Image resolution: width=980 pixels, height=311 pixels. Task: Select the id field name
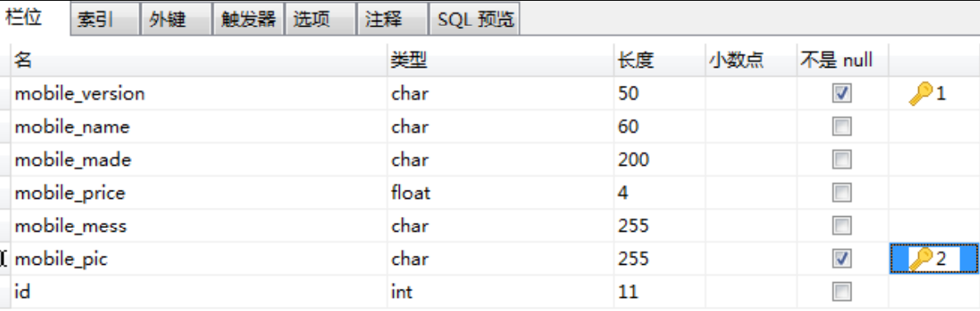(x=21, y=291)
